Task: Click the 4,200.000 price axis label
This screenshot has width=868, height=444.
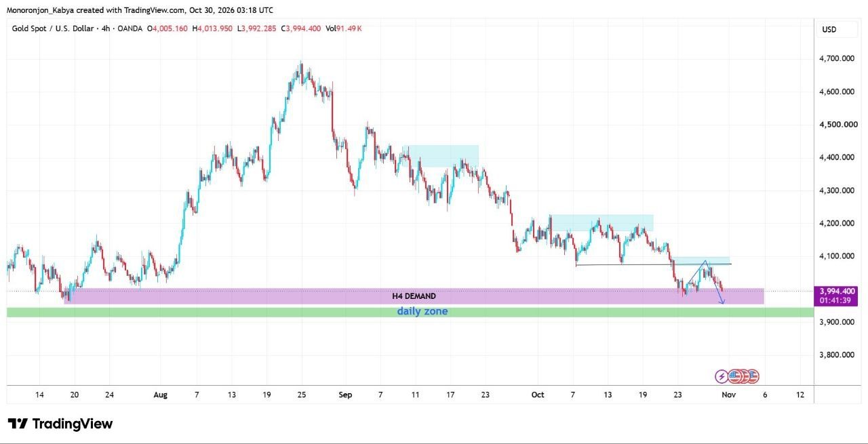Action: coord(837,223)
